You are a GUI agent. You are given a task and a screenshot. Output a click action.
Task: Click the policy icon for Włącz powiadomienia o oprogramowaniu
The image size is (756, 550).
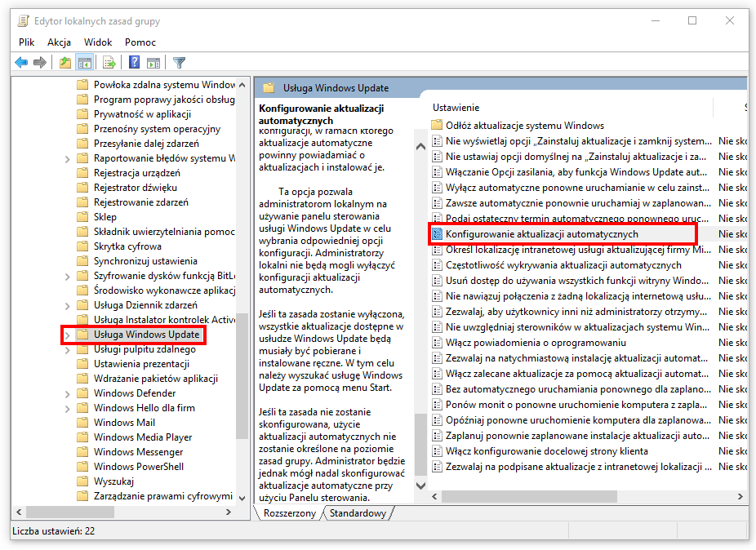tap(437, 343)
